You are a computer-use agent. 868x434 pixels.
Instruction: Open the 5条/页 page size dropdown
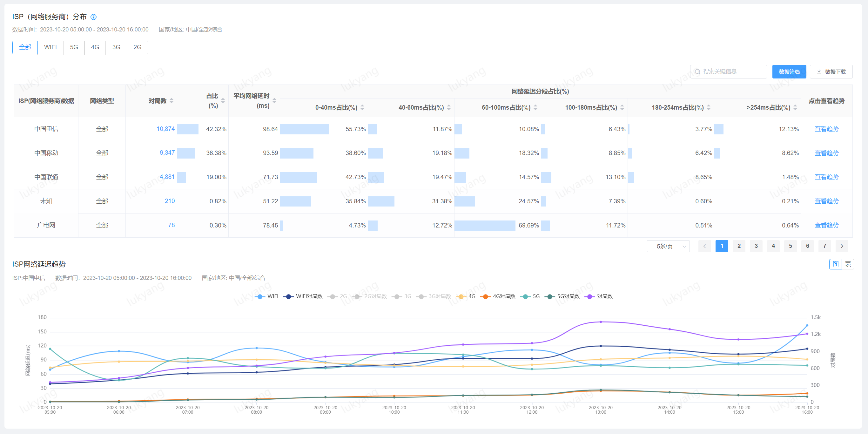point(668,246)
